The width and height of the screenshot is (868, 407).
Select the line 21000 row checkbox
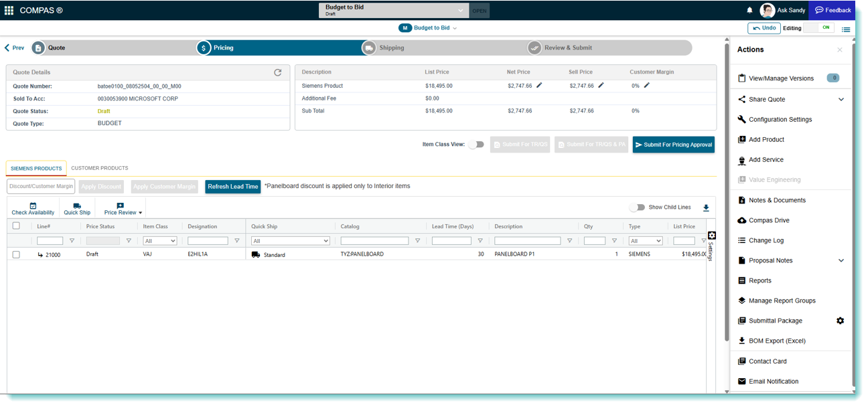tap(16, 254)
